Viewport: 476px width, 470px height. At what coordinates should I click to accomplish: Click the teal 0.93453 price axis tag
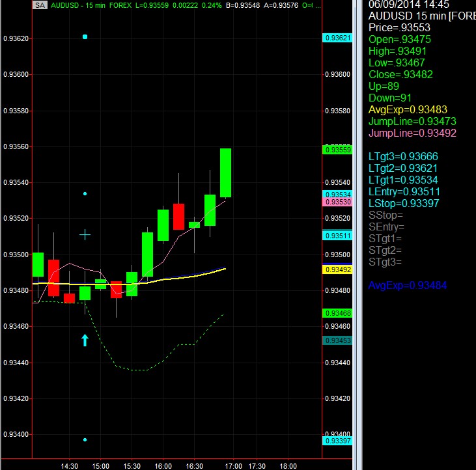[337, 340]
